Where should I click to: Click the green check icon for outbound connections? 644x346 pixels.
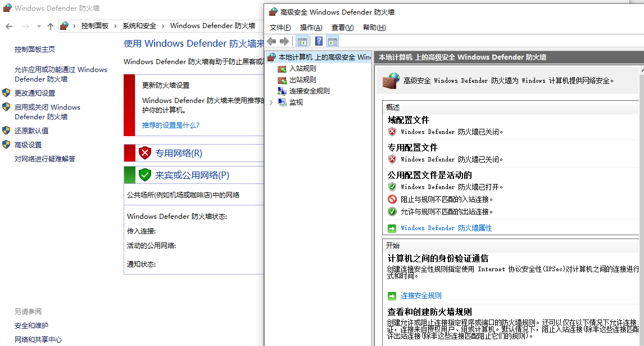392,212
